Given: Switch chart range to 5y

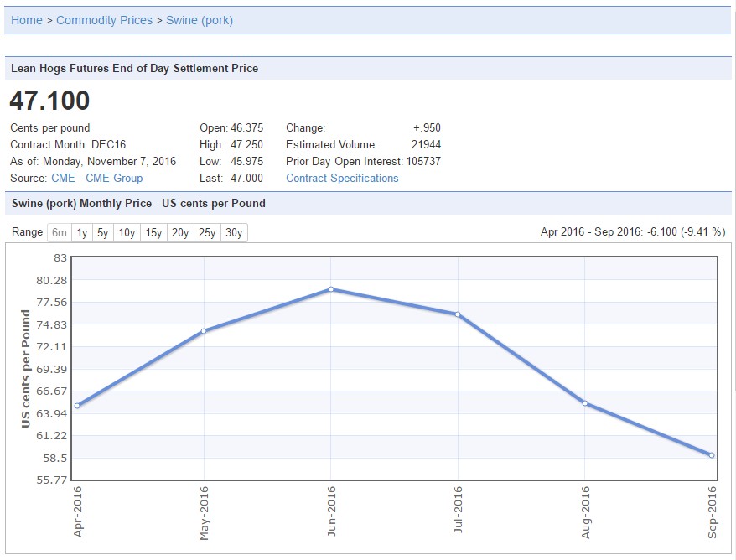Looking at the screenshot, I should pos(102,233).
